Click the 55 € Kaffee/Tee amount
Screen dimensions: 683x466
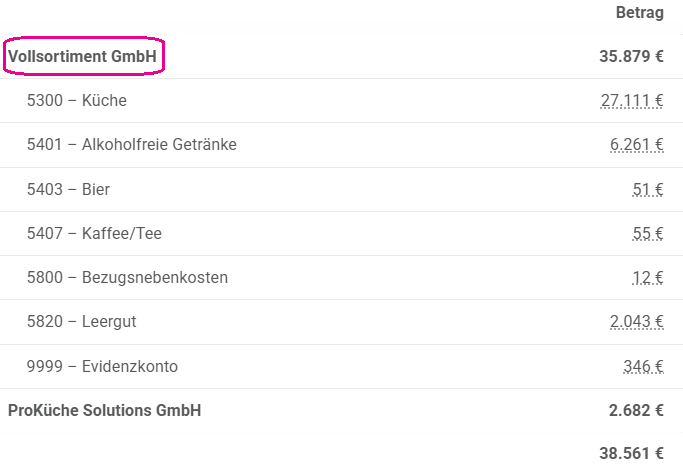point(648,233)
